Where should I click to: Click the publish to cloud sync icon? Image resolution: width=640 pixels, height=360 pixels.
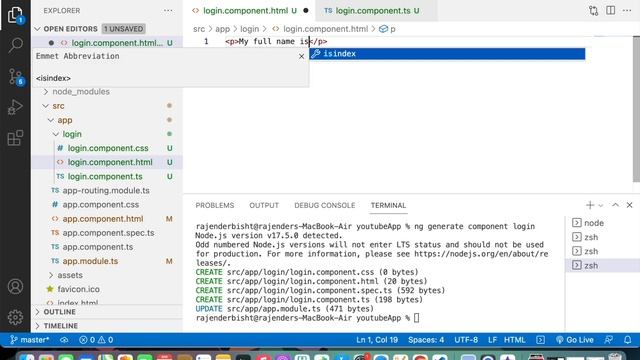(x=64, y=340)
